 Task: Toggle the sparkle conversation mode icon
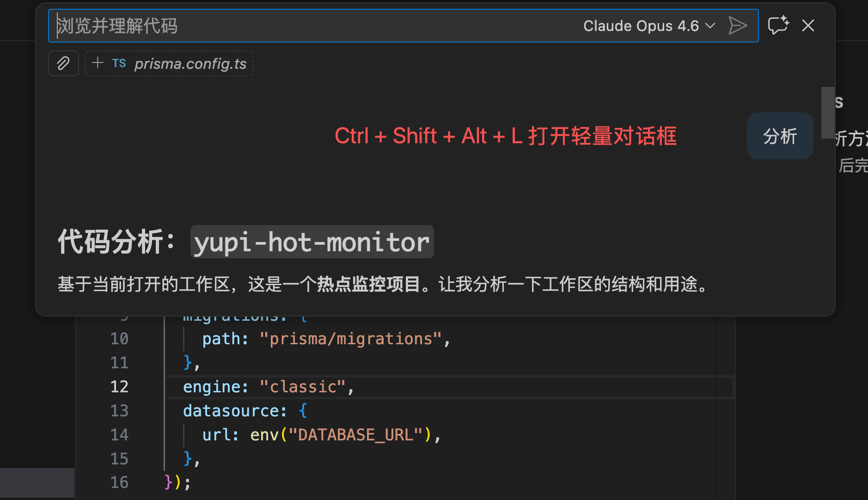tap(778, 25)
